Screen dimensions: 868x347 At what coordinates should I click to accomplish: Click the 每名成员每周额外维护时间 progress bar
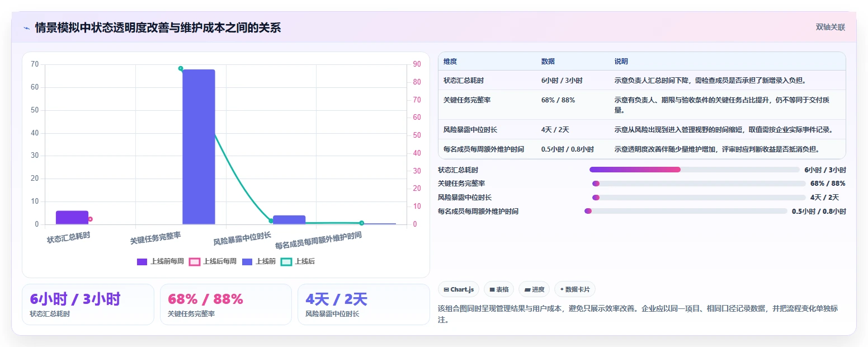click(686, 211)
